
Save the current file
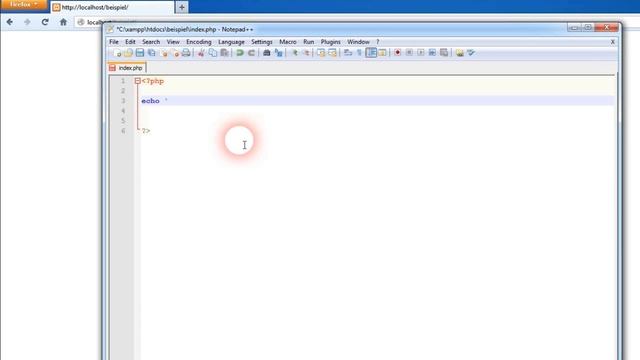140,53
